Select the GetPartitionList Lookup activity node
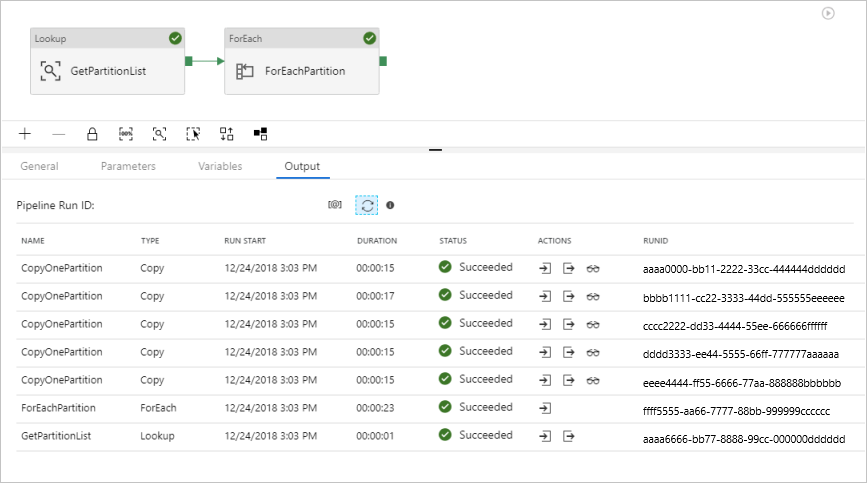 coord(108,71)
